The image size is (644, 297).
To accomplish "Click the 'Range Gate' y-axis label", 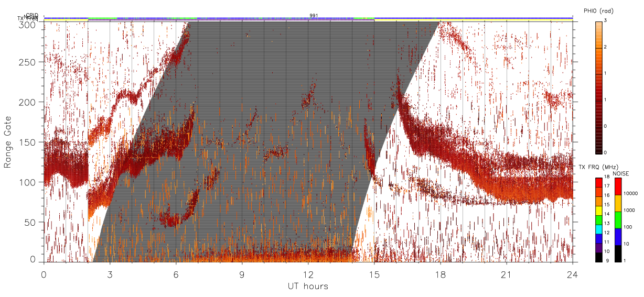I will [x=7, y=142].
